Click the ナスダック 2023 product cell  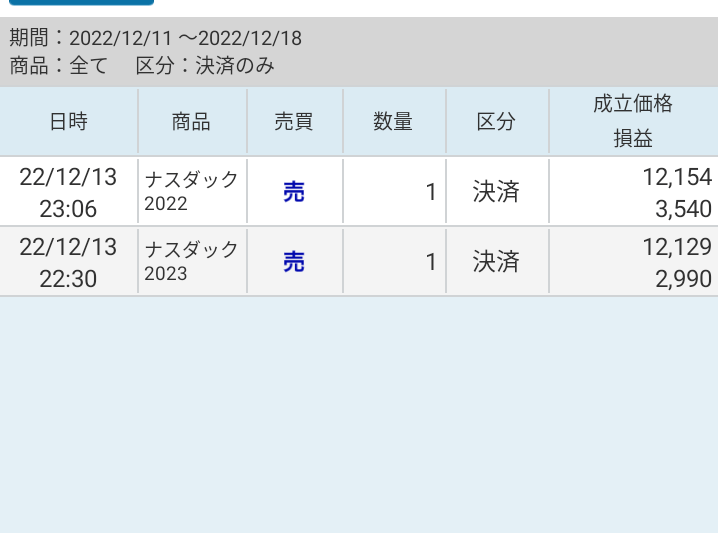point(191,261)
